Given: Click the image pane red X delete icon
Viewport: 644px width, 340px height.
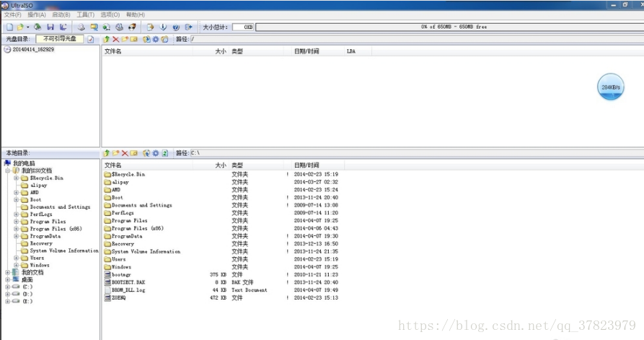Looking at the screenshot, I should tap(116, 39).
